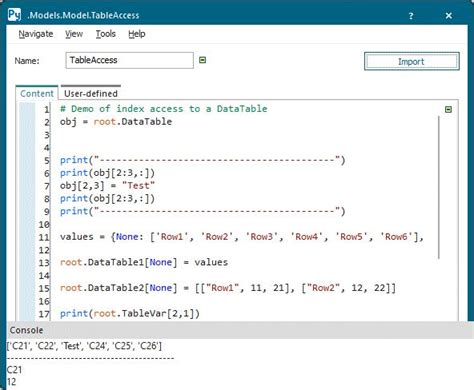Click line number 13 in the gutter

click(44, 263)
